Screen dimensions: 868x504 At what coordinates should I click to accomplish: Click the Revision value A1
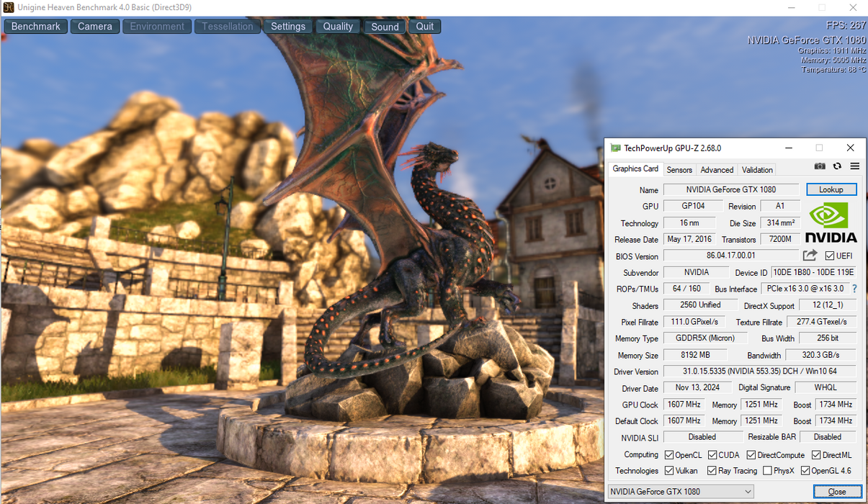point(780,206)
